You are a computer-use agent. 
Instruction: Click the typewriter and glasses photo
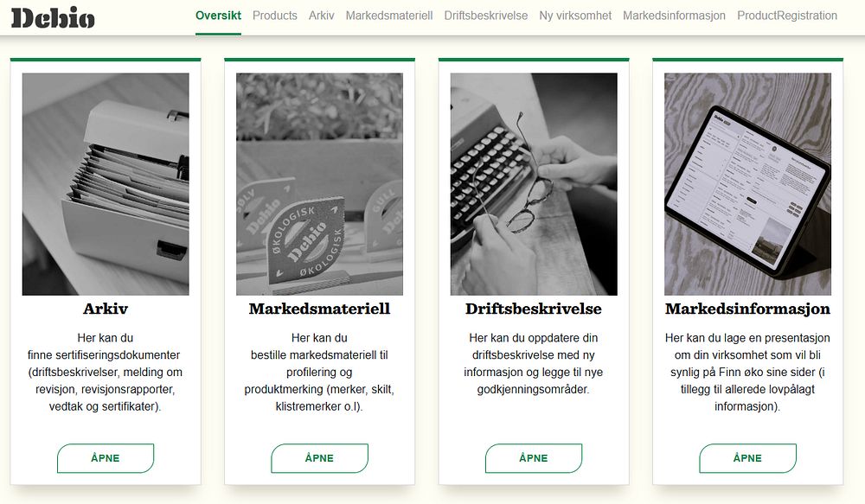(x=534, y=184)
